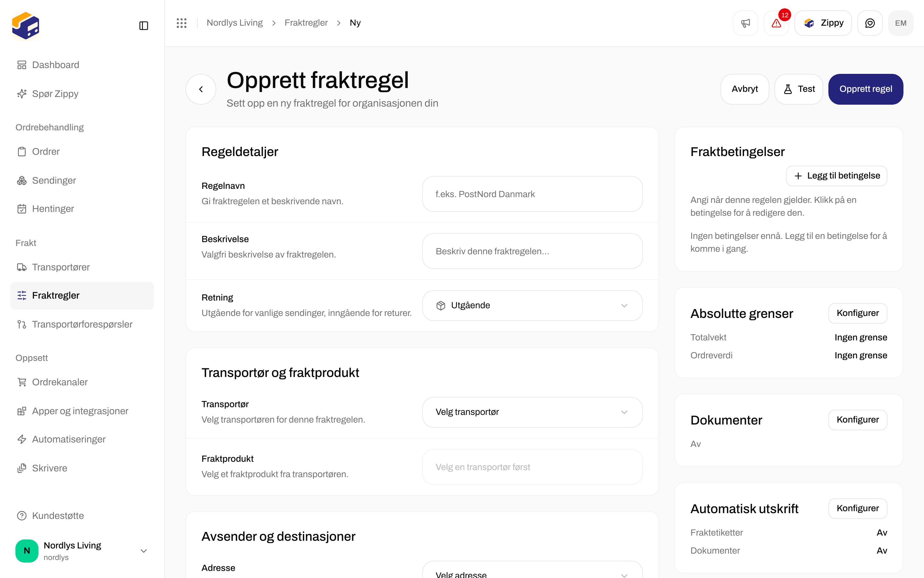
Task: View the 12 alert warnings
Action: pos(776,23)
